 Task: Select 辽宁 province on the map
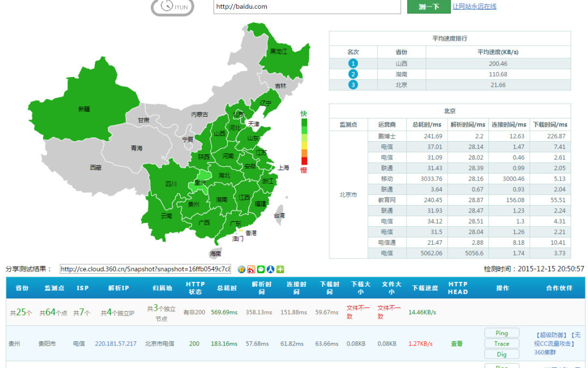tap(265, 103)
